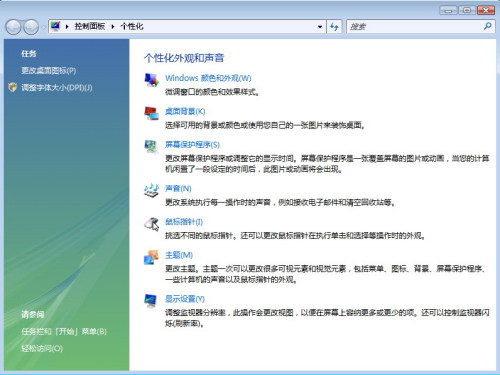
Task: Expand arrow after 控制面板 breadcrumb
Action: pos(113,26)
